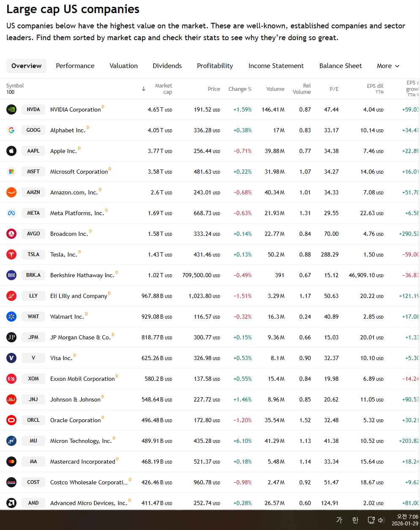
Task: Open the Dividends tab
Action: (167, 66)
